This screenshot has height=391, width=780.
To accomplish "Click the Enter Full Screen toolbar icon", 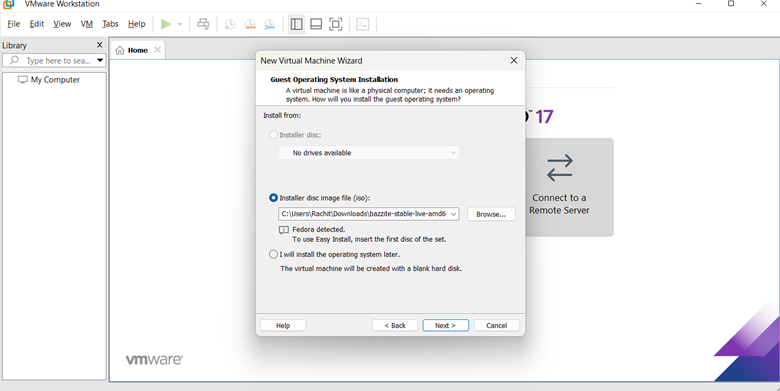I will (336, 24).
